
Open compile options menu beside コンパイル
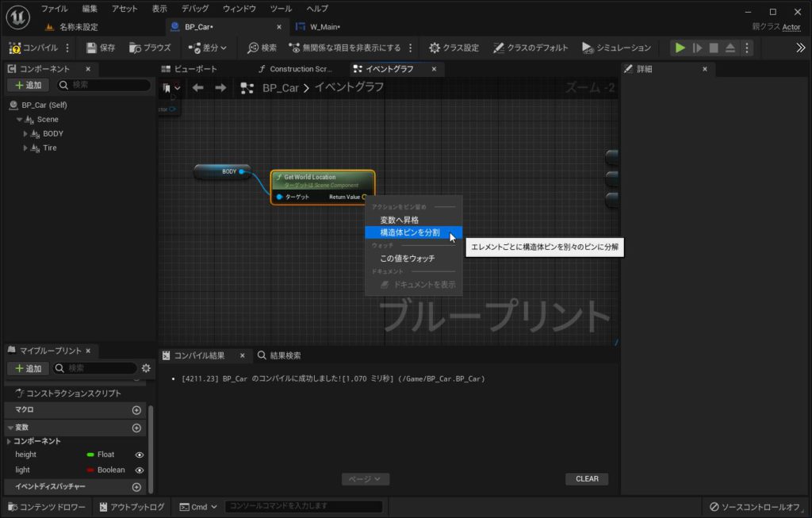click(x=67, y=48)
